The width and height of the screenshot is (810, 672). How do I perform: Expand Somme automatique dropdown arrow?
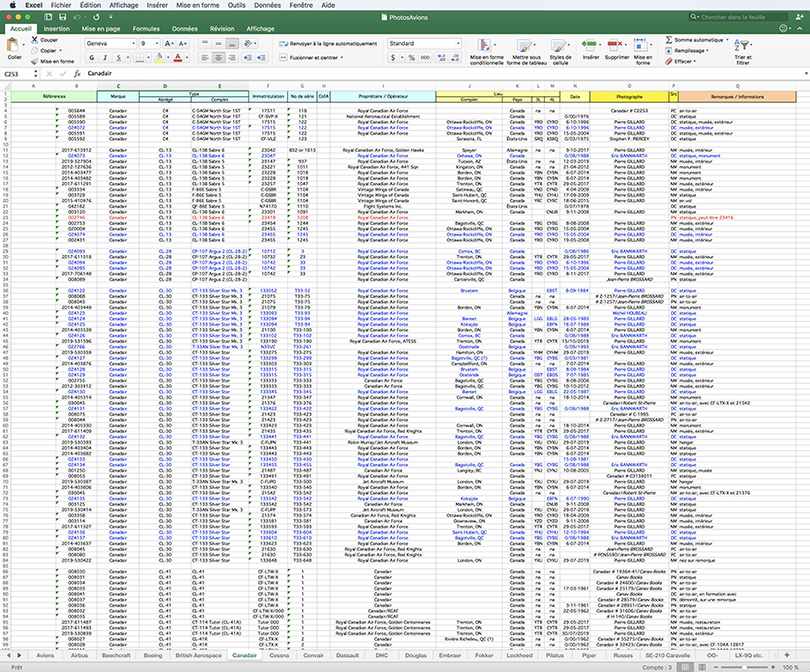coord(727,40)
